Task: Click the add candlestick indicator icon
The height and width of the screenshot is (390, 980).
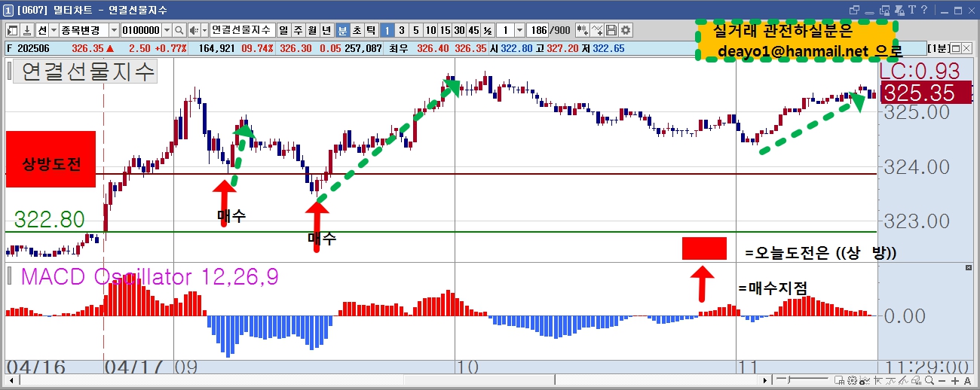Action: [x=583, y=30]
